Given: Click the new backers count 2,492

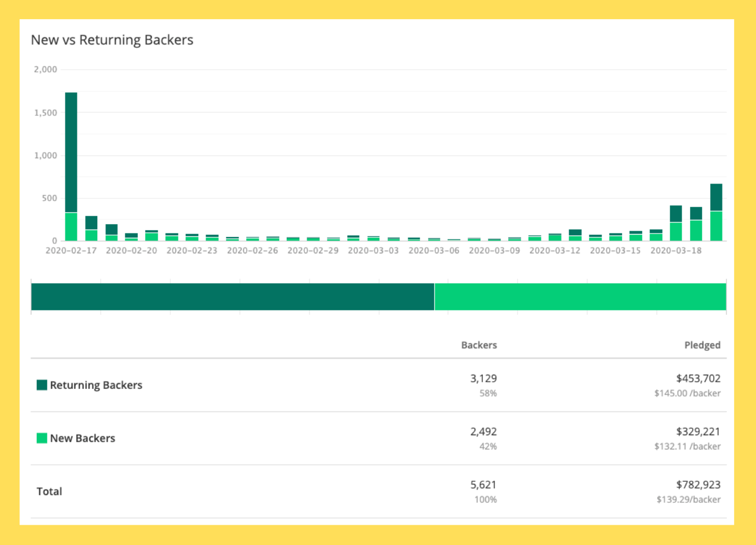Looking at the screenshot, I should (x=483, y=432).
